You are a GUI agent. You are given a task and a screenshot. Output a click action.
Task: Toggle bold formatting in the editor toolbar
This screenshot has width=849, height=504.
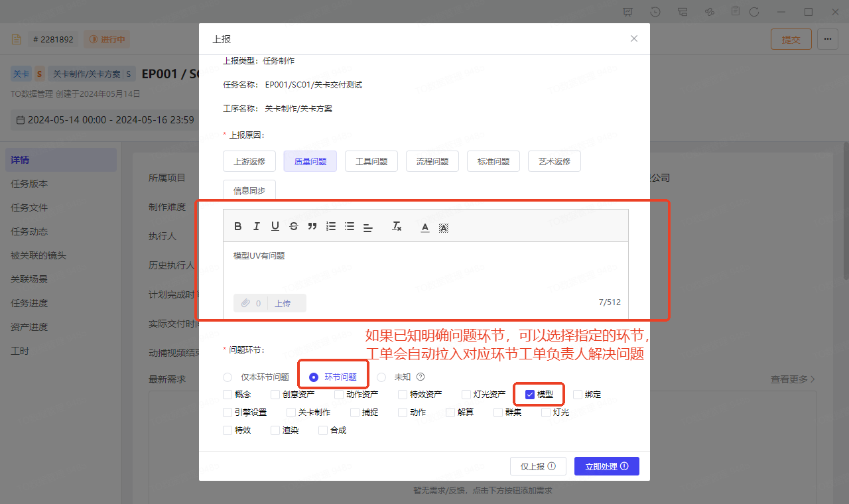tap(238, 227)
